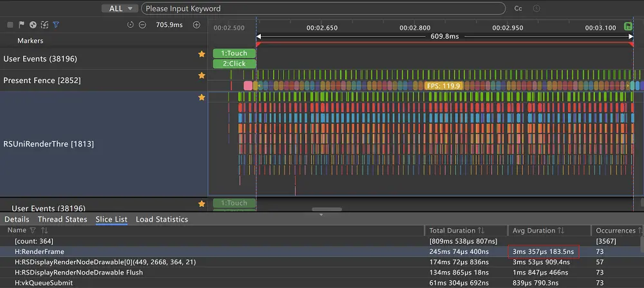This screenshot has height=288, width=644.
Task: Click the dashed-box selection icon in toolbar
Action: (x=44, y=25)
